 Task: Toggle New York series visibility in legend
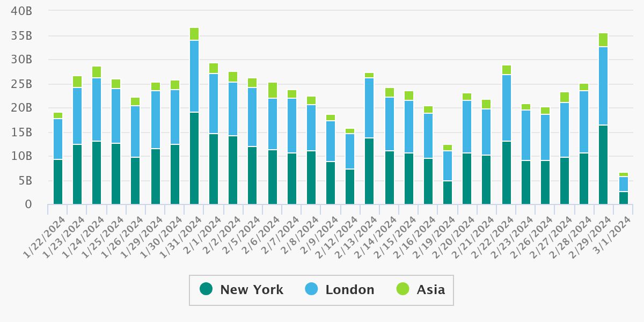pos(207,289)
